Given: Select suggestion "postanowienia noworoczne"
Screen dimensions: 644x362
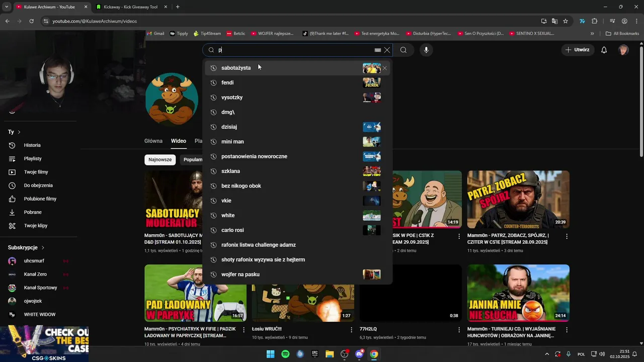Looking at the screenshot, I should point(297,156).
